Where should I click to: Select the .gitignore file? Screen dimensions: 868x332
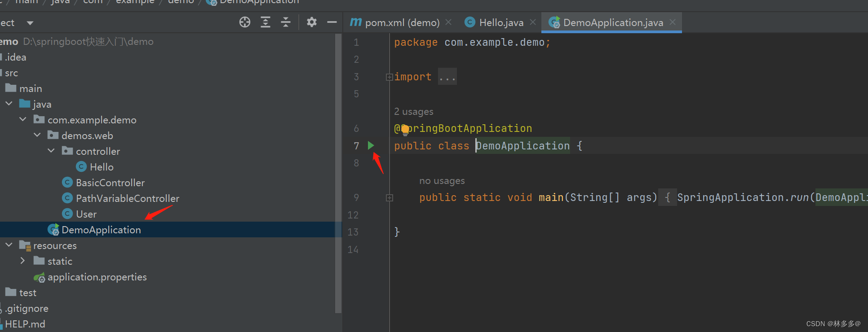pos(27,308)
